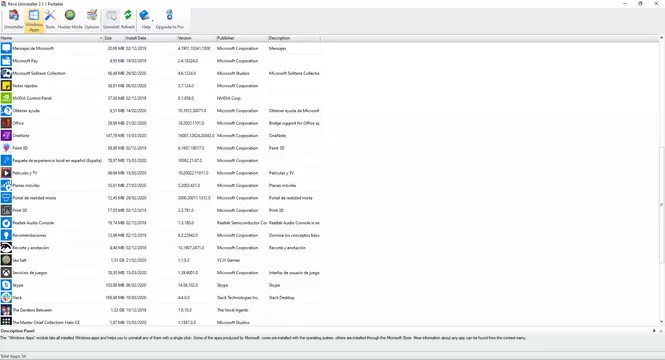This screenshot has height=360, width=665.
Task: Sort list by Install Date column
Action: (x=151, y=38)
